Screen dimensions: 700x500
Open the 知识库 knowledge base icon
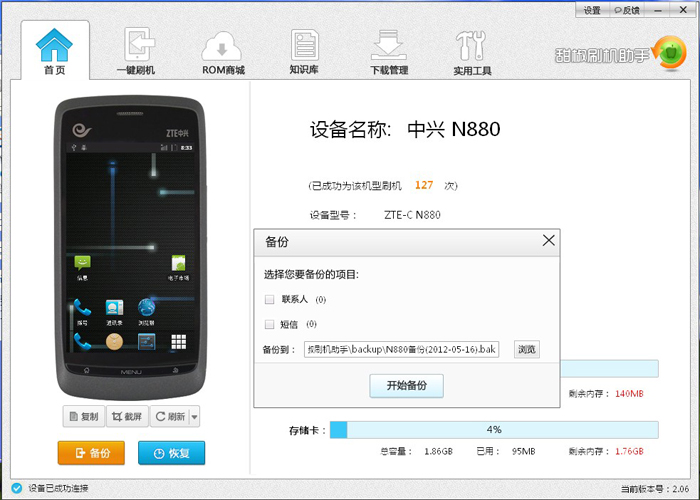304,45
